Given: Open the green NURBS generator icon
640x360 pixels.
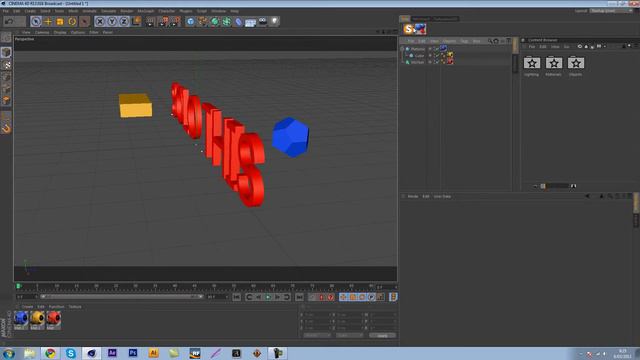Looking at the screenshot, I should (215, 21).
